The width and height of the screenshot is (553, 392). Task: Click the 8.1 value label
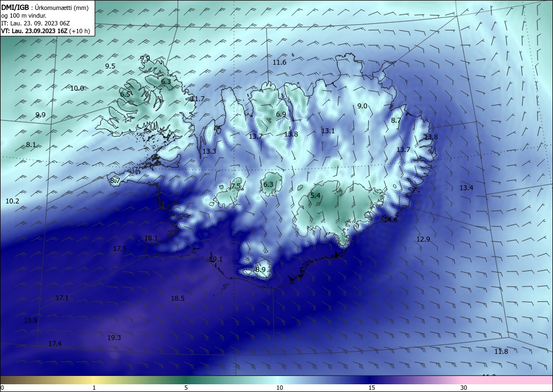[31, 144]
